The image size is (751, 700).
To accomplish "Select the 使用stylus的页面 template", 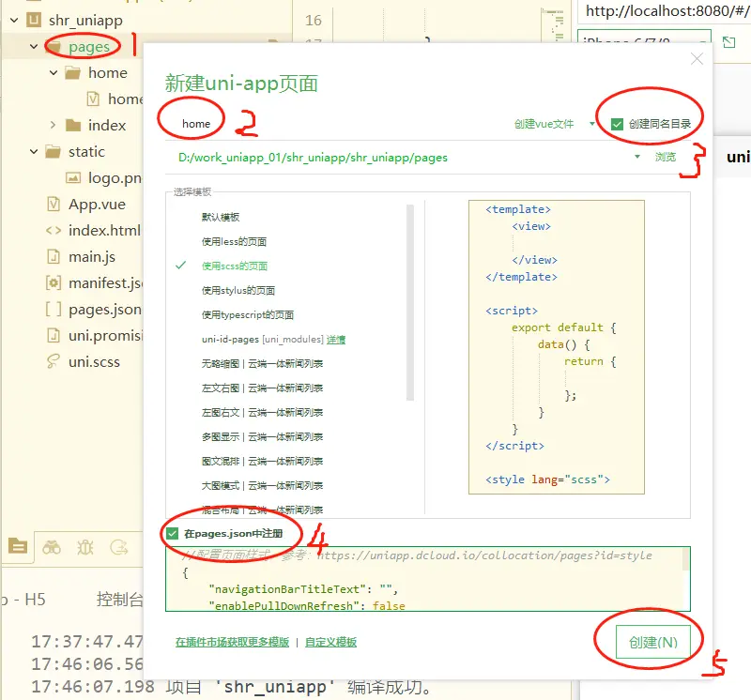I will [x=238, y=291].
